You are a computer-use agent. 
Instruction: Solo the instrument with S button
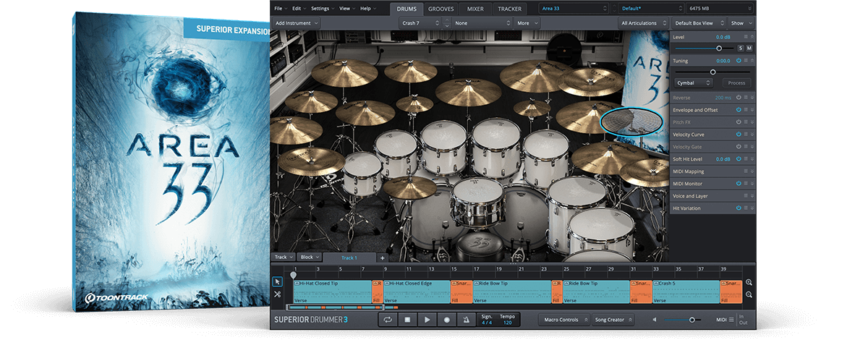tap(740, 48)
